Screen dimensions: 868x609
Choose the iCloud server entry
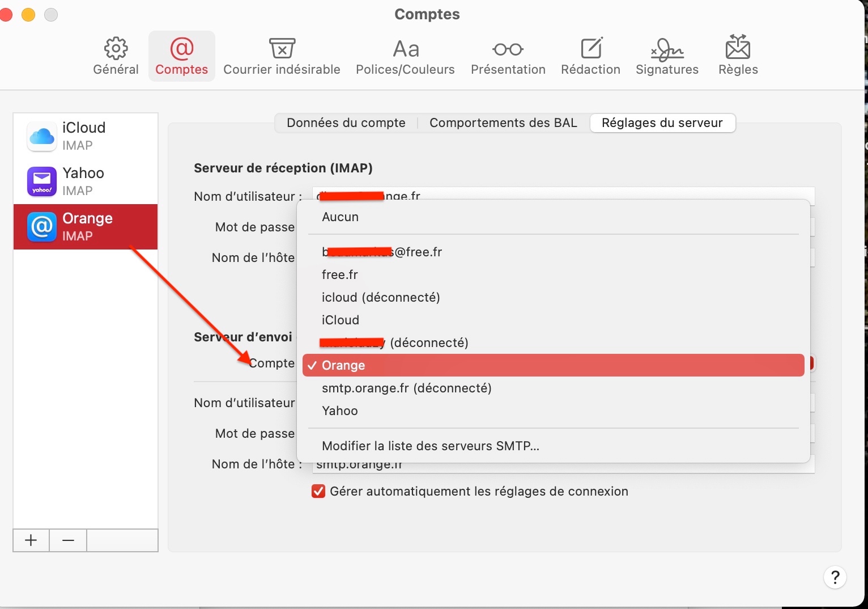pyautogui.click(x=554, y=320)
